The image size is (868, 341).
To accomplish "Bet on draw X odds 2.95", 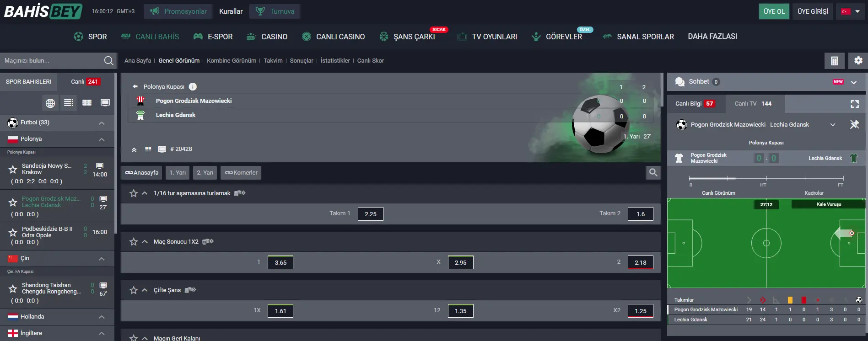I will coord(460,262).
